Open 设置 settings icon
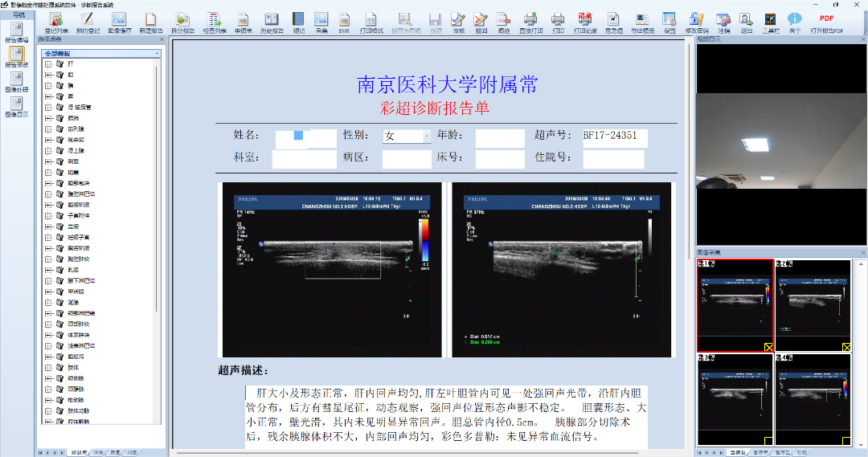The height and width of the screenshot is (457, 868). coord(669,23)
